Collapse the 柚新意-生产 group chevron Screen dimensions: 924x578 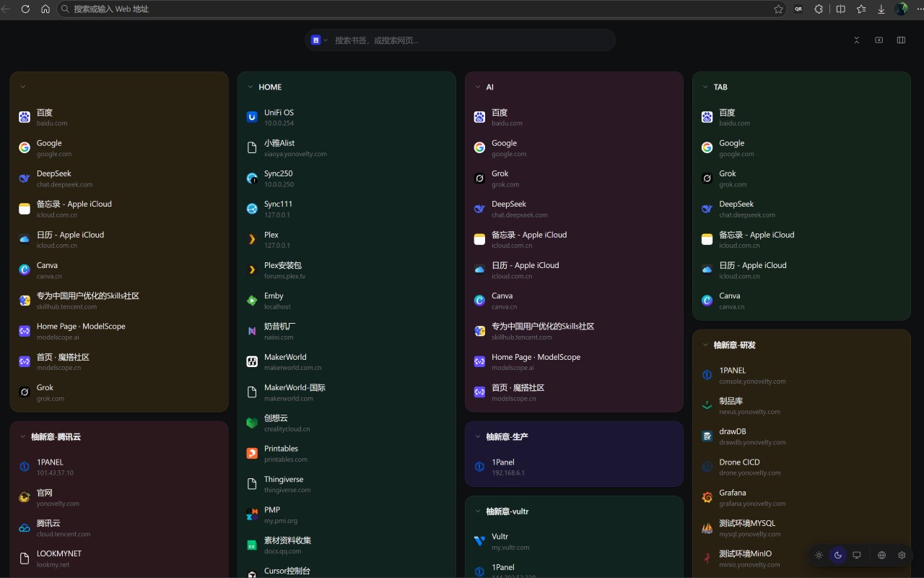478,436
